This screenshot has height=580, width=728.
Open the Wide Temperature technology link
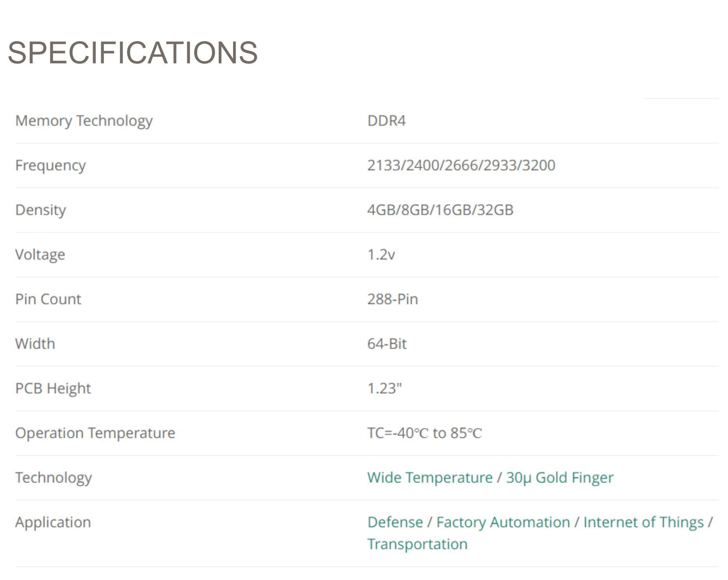430,478
